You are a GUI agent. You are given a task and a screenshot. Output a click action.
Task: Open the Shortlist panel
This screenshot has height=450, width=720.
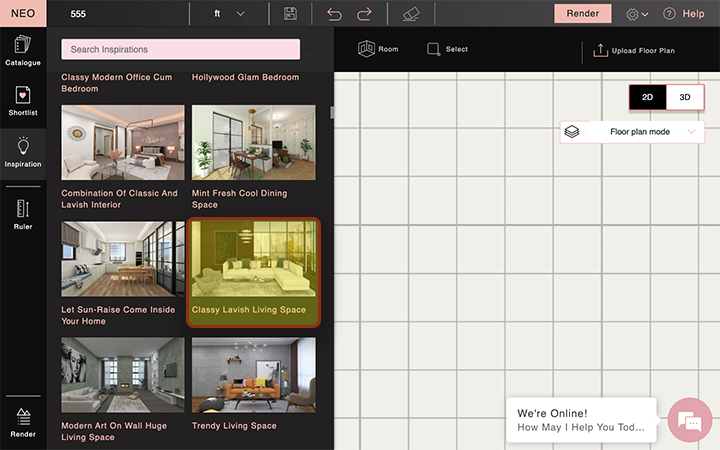point(23,101)
